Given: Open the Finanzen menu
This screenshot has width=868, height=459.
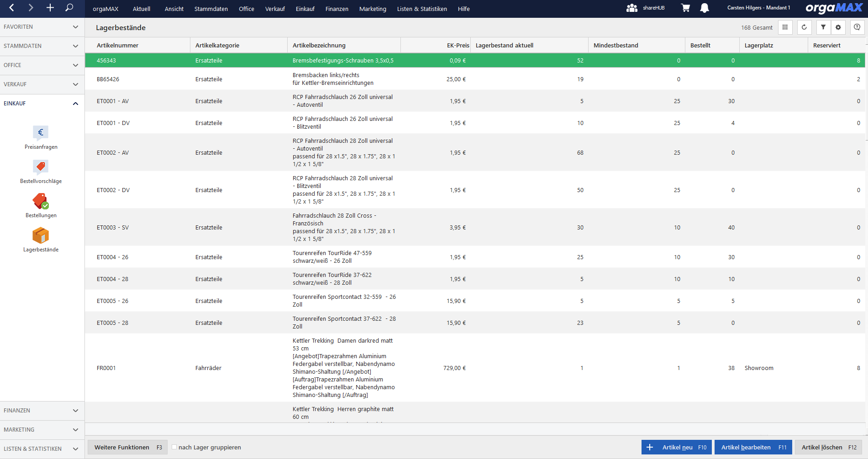Looking at the screenshot, I should point(337,9).
